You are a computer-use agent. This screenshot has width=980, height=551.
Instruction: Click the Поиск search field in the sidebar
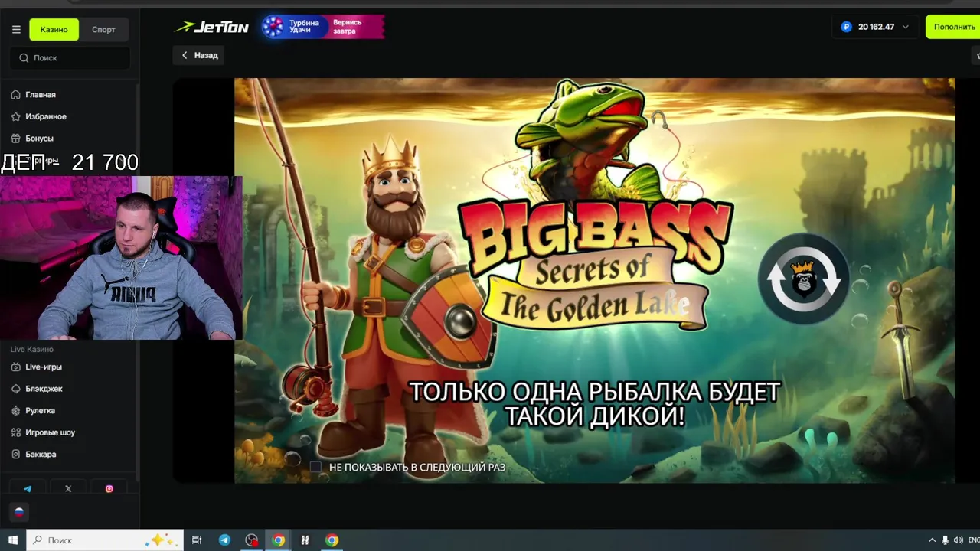(x=70, y=57)
